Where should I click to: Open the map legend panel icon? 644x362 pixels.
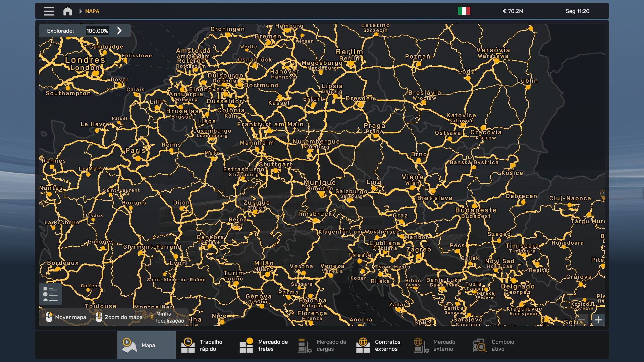click(x=50, y=294)
